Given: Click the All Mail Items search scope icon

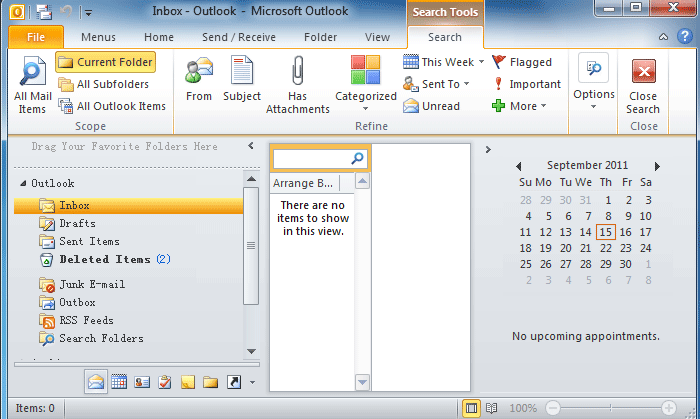Looking at the screenshot, I should [33, 84].
